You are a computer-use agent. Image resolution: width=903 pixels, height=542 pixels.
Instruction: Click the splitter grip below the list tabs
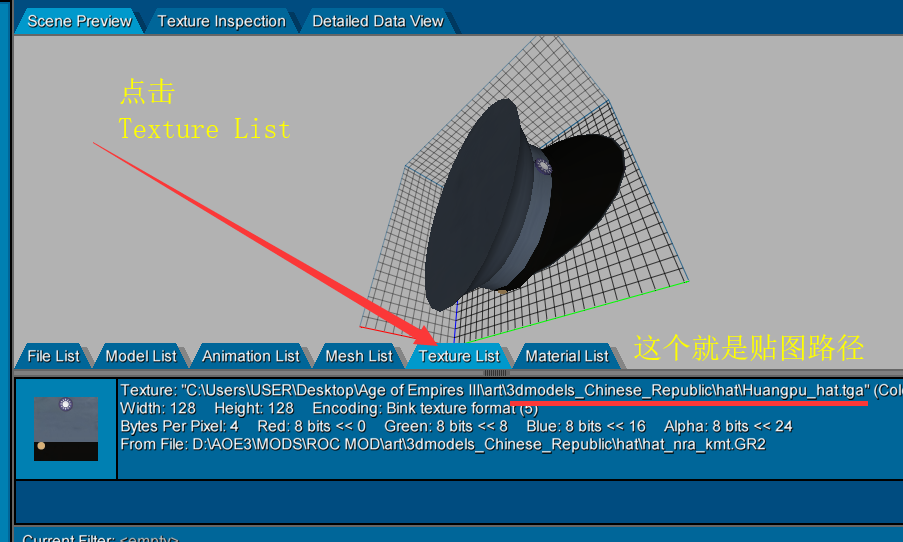pyautogui.click(x=497, y=372)
